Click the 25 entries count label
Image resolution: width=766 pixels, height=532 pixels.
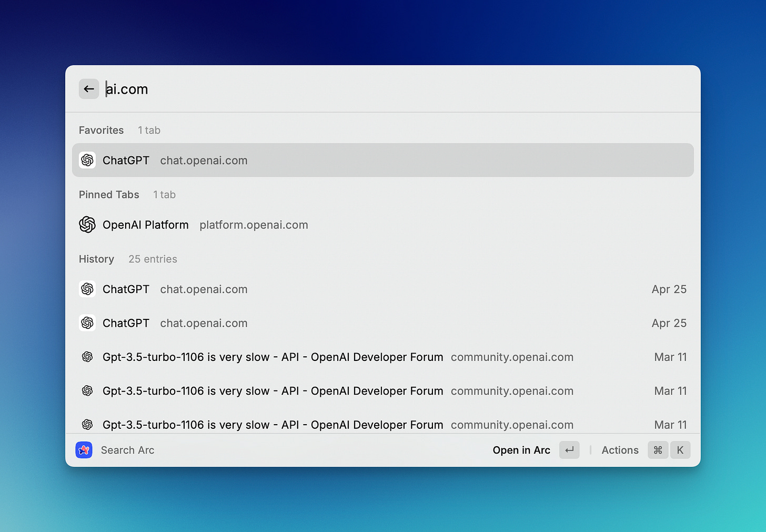point(153,259)
